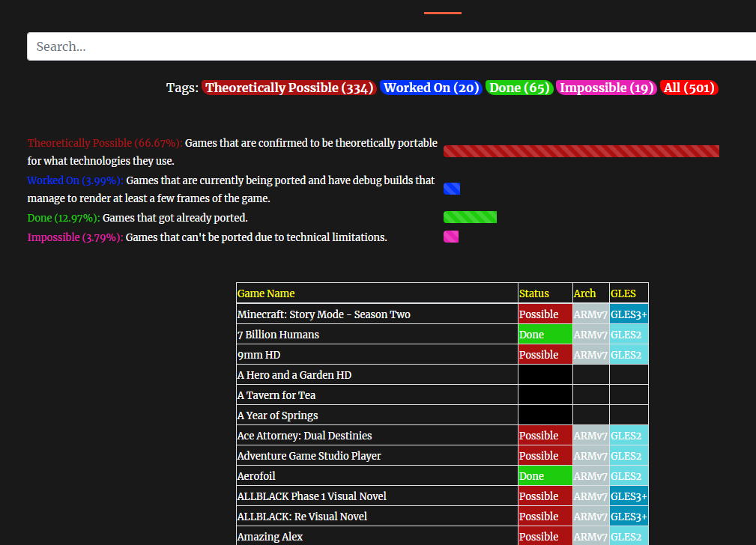Select the Aerofoil game name
This screenshot has height=545, width=756.
pyautogui.click(x=256, y=476)
